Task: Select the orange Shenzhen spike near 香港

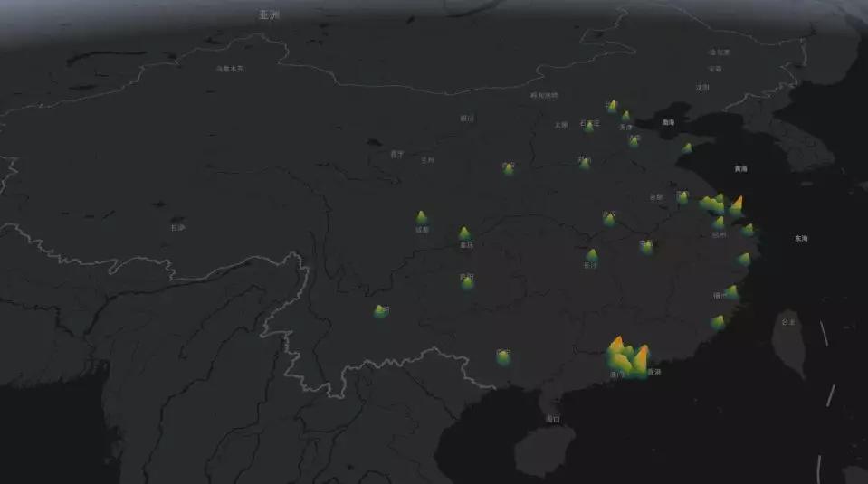Action: click(642, 359)
